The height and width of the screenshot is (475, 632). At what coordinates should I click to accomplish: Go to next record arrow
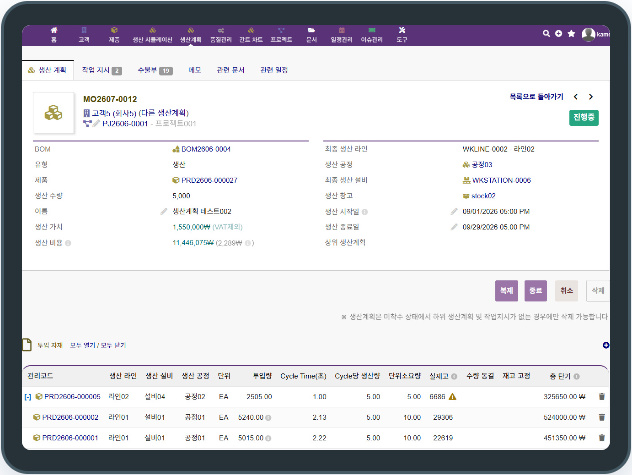591,97
